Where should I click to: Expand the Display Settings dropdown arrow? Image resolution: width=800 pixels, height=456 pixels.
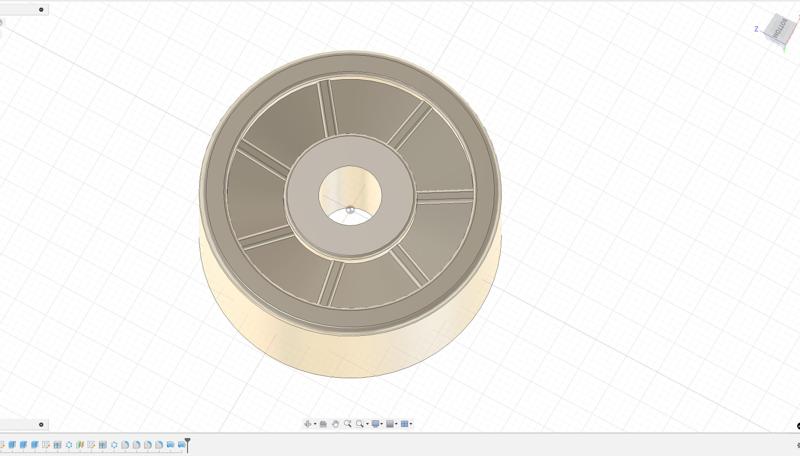point(382,424)
